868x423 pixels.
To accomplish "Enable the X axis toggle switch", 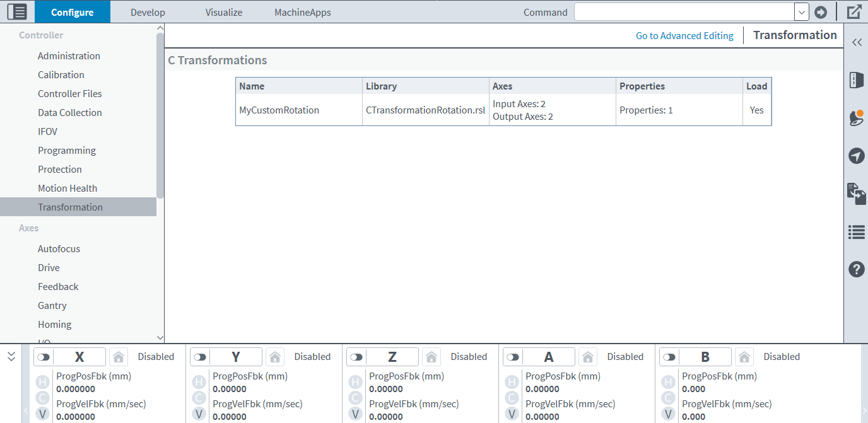I will (44, 357).
